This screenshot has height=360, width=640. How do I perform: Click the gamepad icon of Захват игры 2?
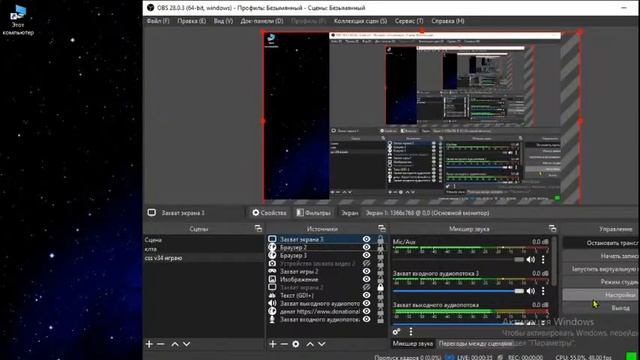[272, 271]
